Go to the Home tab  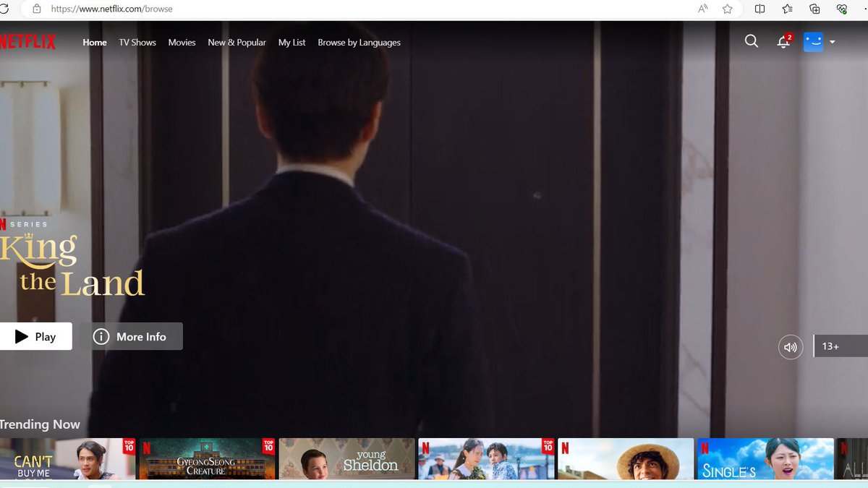(x=95, y=43)
